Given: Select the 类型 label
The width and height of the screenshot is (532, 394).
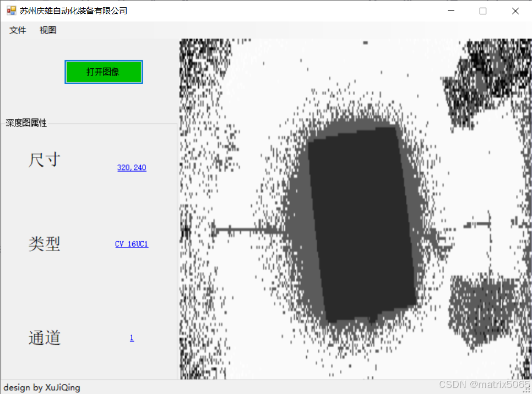Looking at the screenshot, I should [x=45, y=244].
